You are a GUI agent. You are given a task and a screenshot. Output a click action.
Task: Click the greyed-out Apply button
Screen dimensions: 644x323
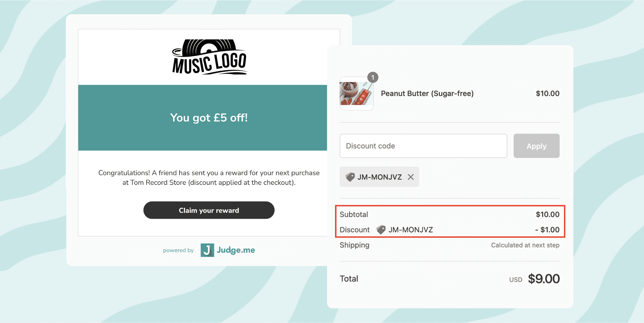coord(536,146)
